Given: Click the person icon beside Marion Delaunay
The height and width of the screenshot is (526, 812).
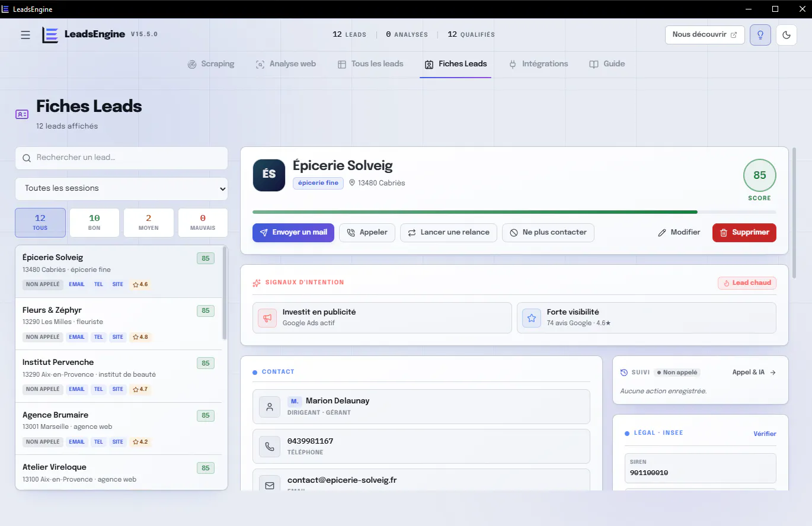Looking at the screenshot, I should [x=270, y=407].
